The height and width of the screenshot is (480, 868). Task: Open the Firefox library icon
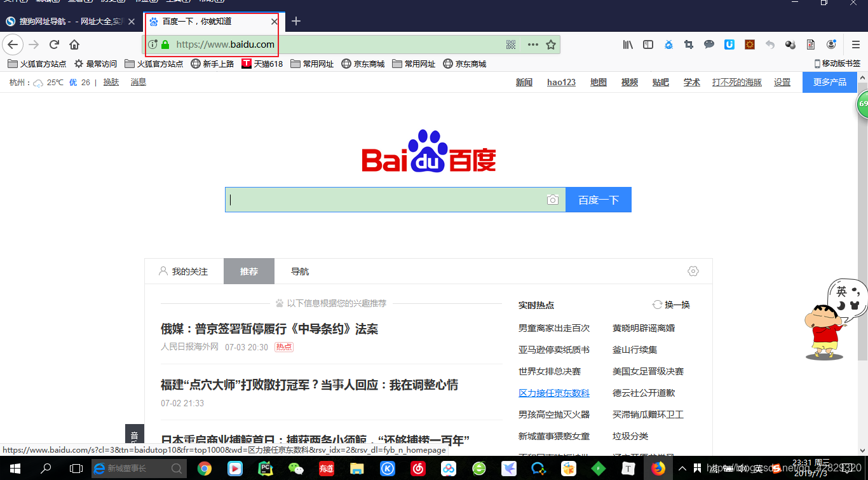(x=628, y=45)
